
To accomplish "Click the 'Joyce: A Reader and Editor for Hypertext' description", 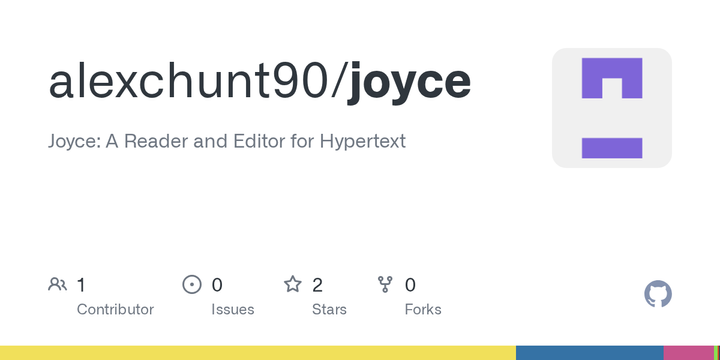I will coord(227,141).
